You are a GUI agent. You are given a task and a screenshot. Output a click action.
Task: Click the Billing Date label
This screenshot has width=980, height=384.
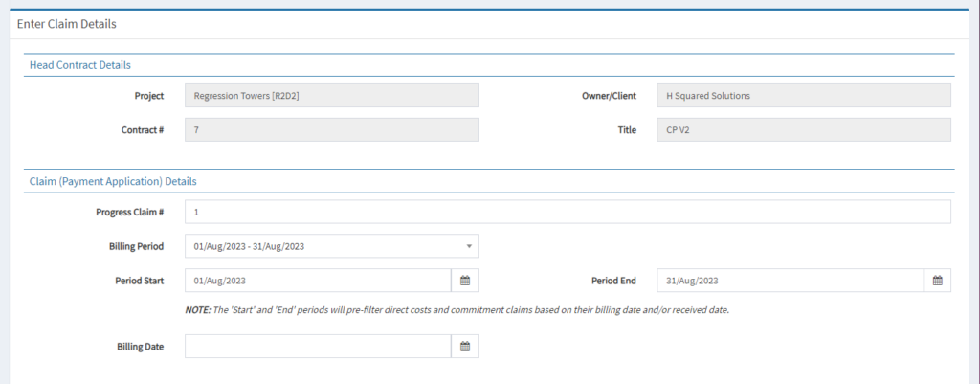pos(140,347)
